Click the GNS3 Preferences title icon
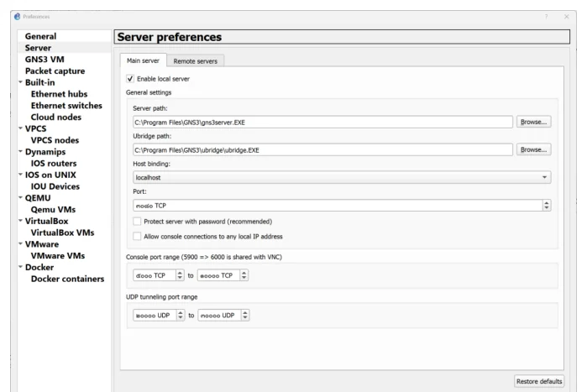The width and height of the screenshot is (587, 392). [18, 17]
